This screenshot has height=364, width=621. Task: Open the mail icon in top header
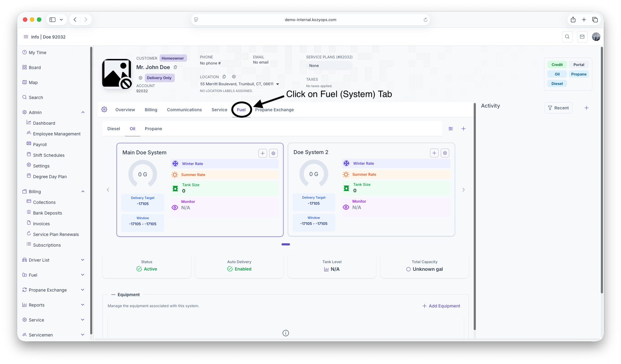582,37
